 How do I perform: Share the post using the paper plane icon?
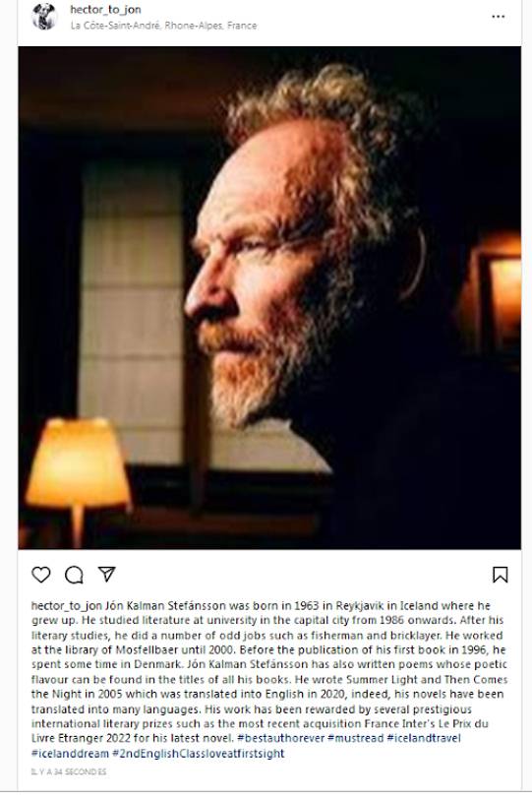(106, 574)
